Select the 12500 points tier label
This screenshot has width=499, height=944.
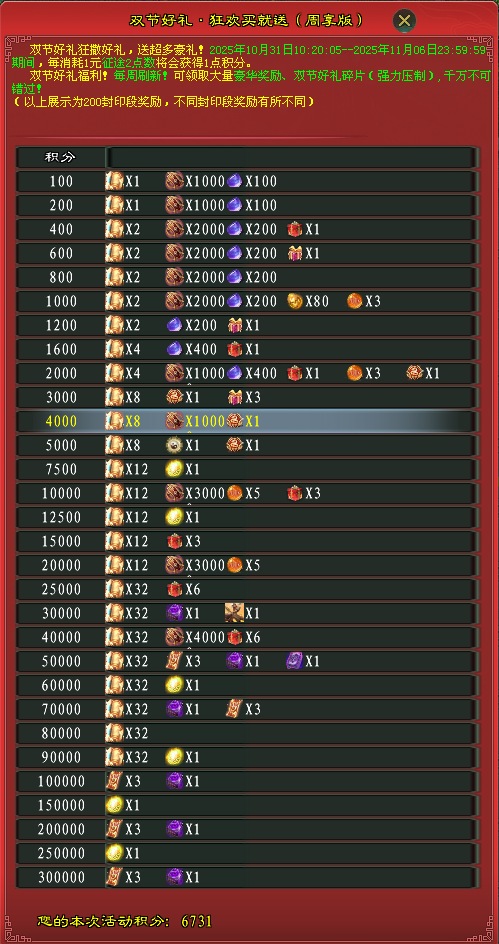tap(61, 517)
